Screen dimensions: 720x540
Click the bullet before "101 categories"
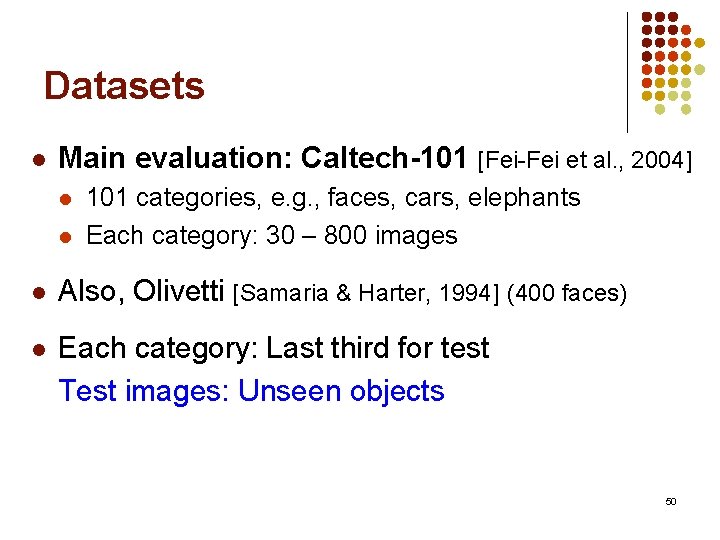click(67, 199)
